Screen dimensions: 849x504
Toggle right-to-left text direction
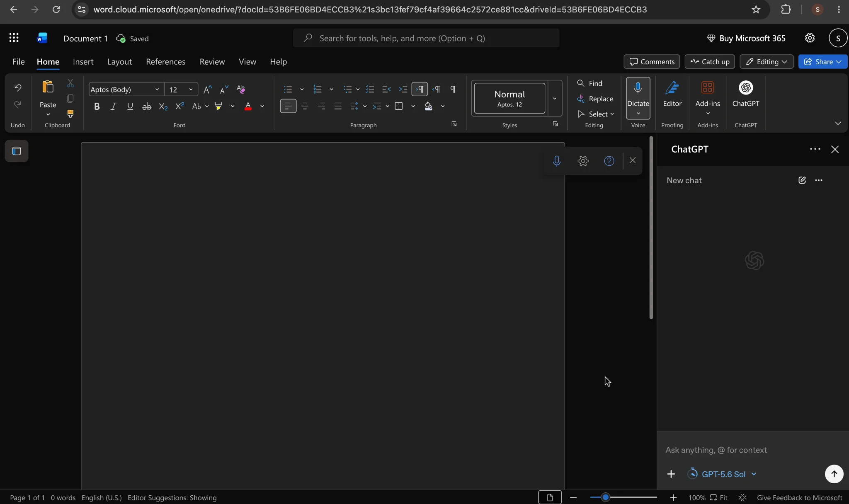point(437,89)
